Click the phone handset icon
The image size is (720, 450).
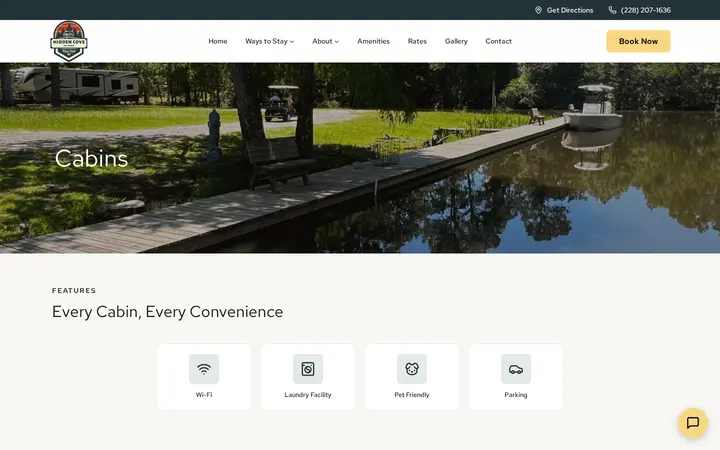coord(612,10)
